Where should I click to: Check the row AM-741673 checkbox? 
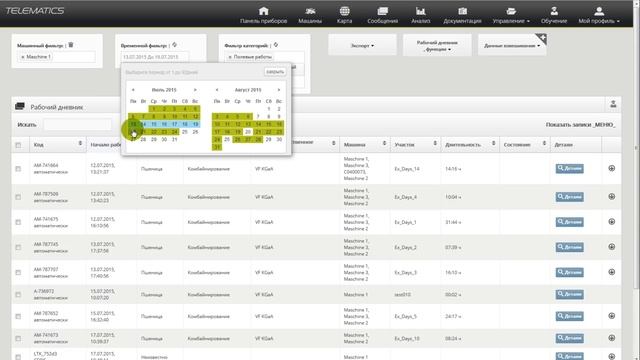coord(18,338)
